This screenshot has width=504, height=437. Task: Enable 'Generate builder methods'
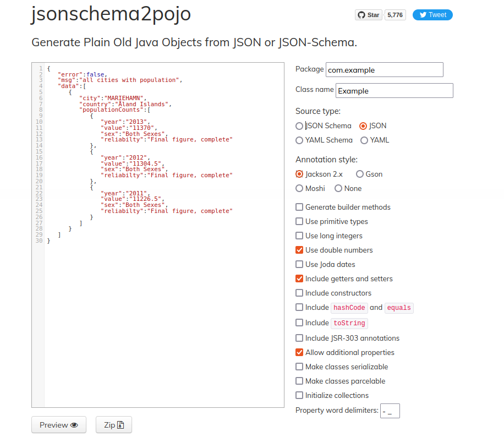pyautogui.click(x=299, y=207)
